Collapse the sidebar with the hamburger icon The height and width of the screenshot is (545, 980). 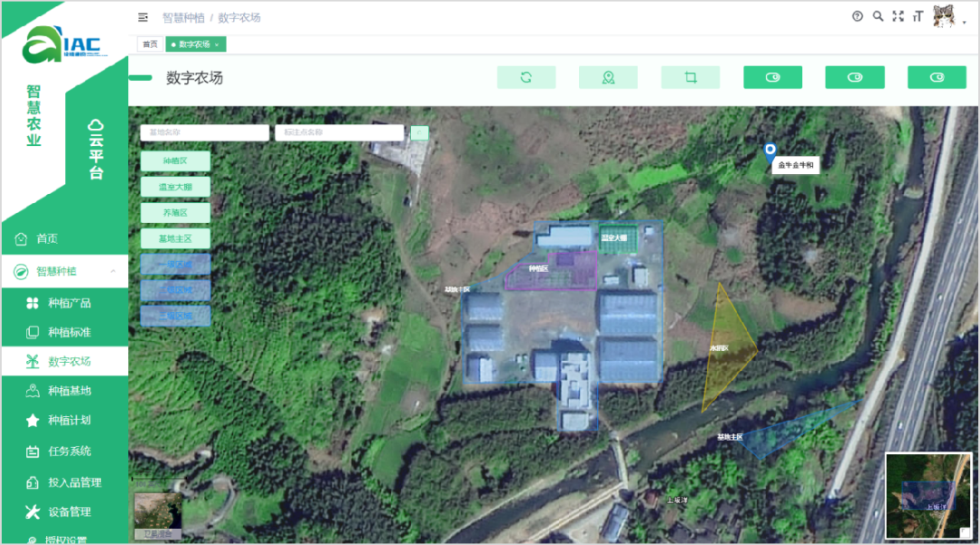click(142, 17)
